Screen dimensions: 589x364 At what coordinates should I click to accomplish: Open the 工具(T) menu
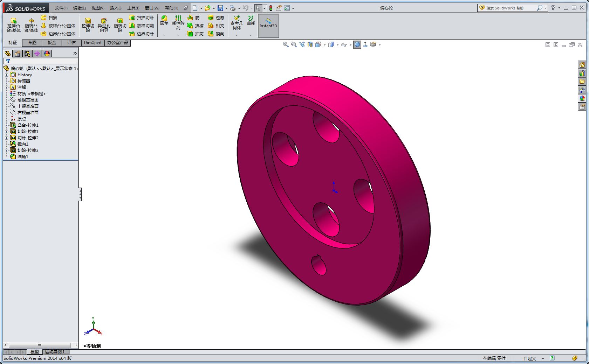pos(133,8)
